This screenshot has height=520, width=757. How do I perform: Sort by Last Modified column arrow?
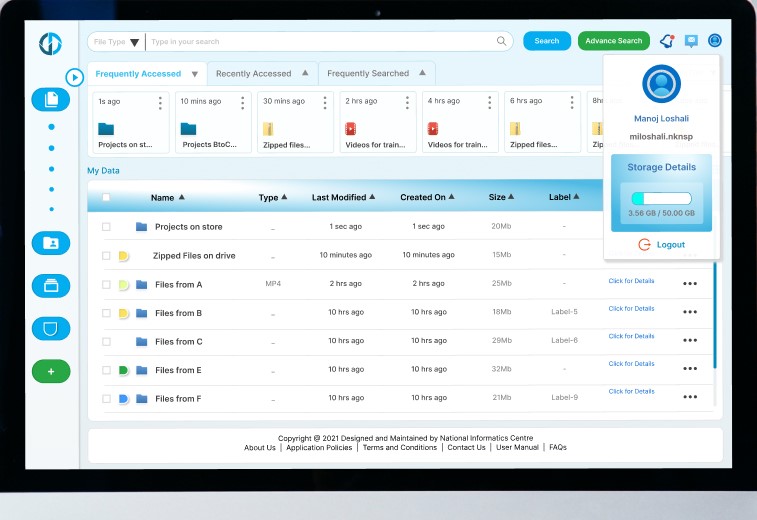pos(372,197)
